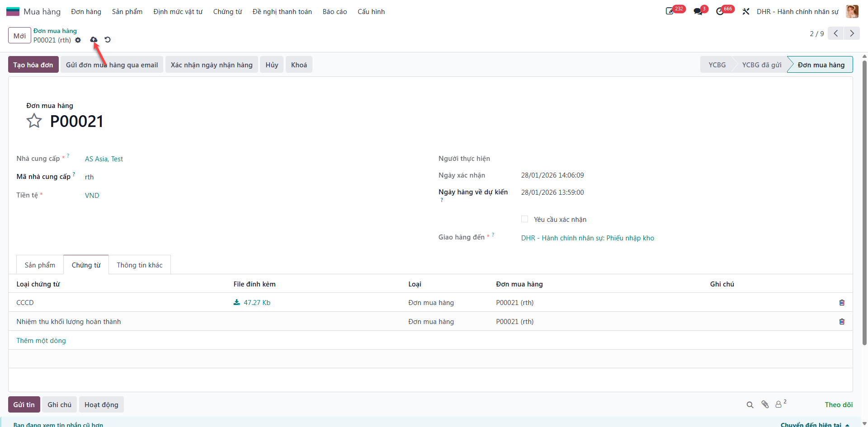Click the Hủy button
This screenshot has width=868, height=427.
coord(272,65)
